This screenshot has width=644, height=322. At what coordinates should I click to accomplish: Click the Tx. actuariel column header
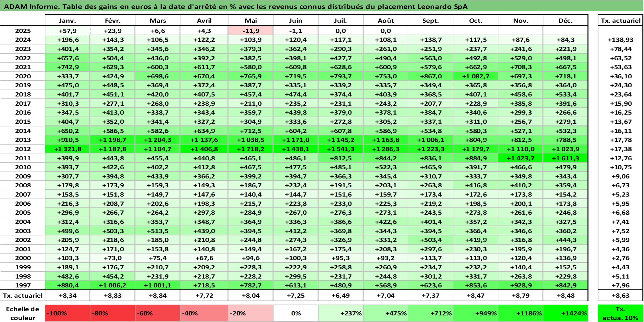point(621,20)
